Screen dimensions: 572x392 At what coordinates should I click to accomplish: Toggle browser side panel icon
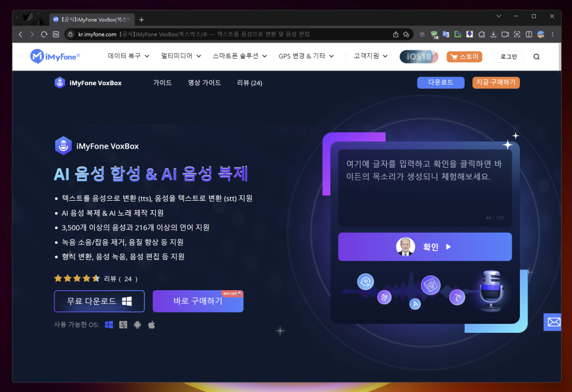point(529,34)
